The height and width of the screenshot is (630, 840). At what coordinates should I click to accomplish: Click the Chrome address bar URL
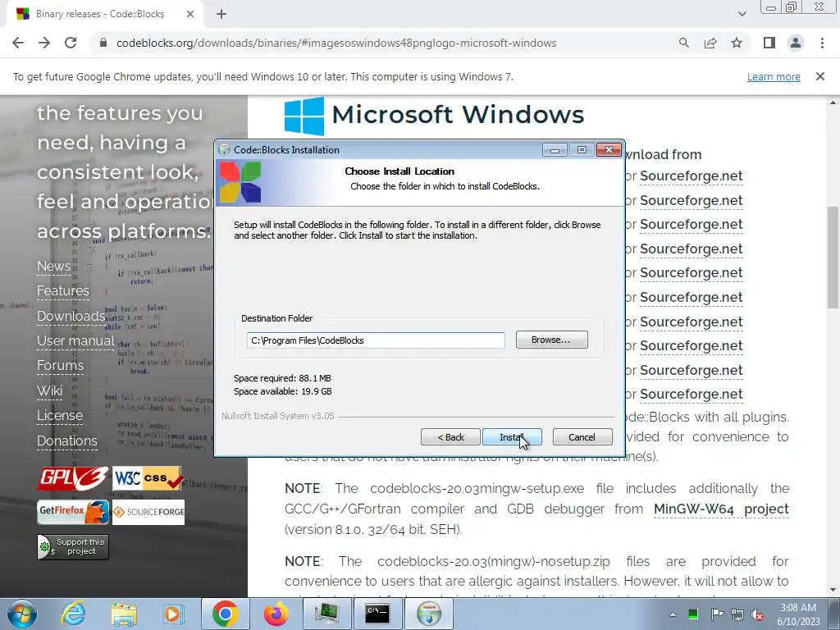(336, 43)
